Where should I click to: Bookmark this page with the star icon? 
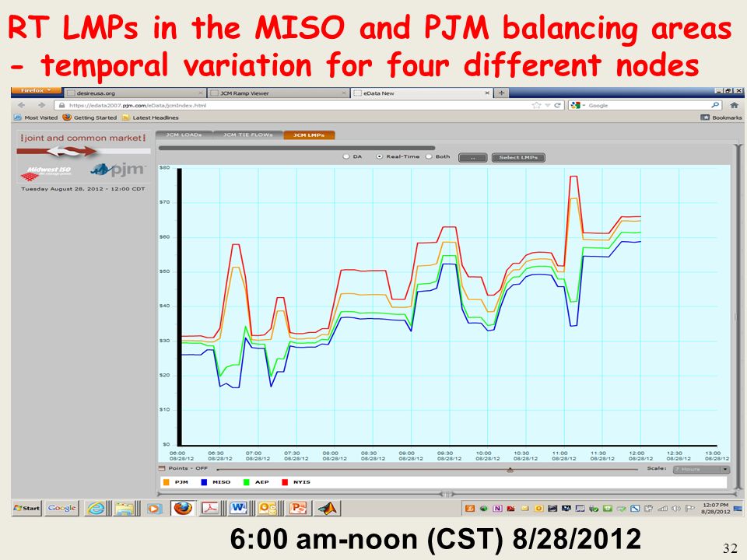pyautogui.click(x=536, y=105)
